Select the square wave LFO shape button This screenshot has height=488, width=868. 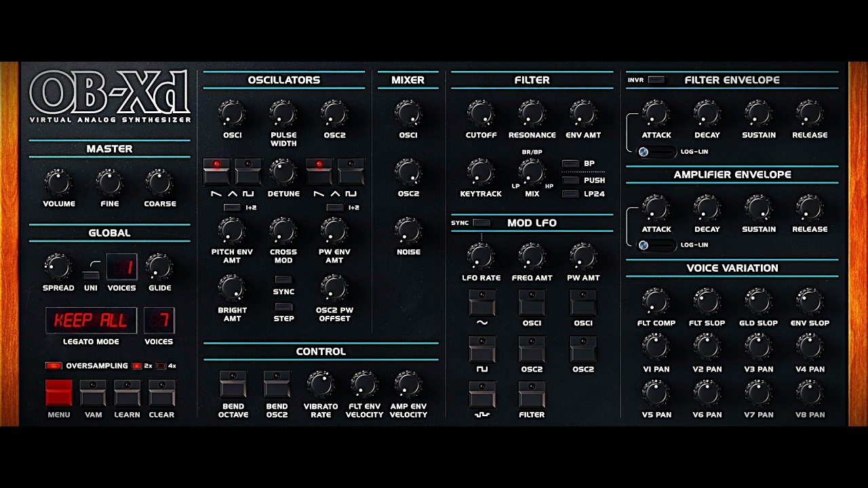coord(482,348)
